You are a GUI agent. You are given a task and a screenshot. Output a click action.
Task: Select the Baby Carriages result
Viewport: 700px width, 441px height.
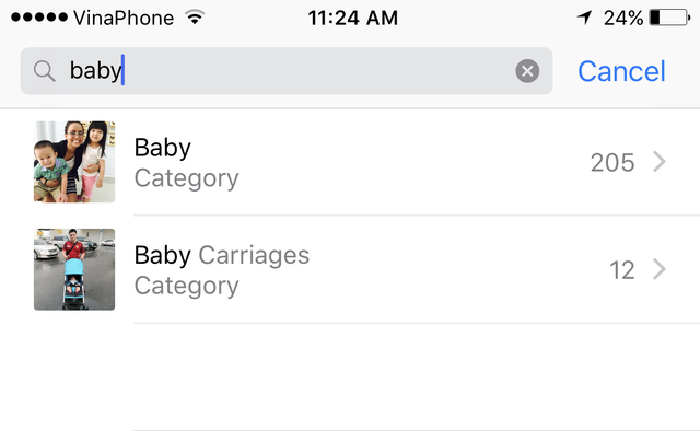[350, 270]
